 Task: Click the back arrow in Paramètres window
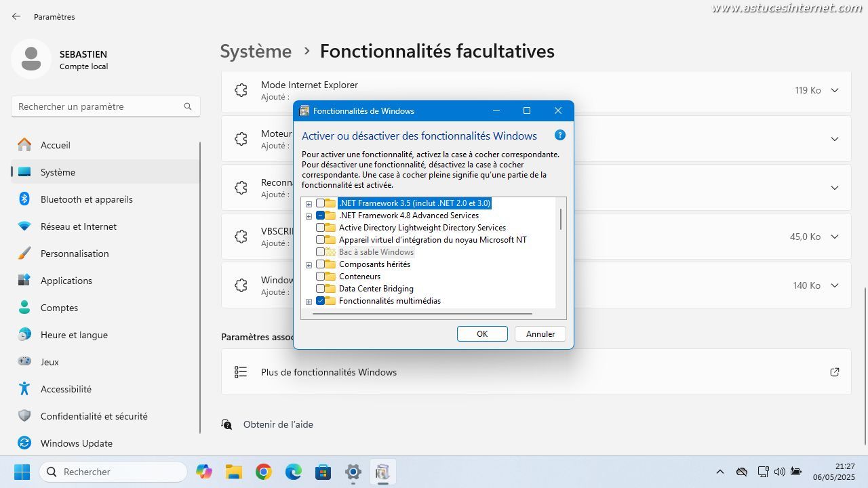click(16, 16)
